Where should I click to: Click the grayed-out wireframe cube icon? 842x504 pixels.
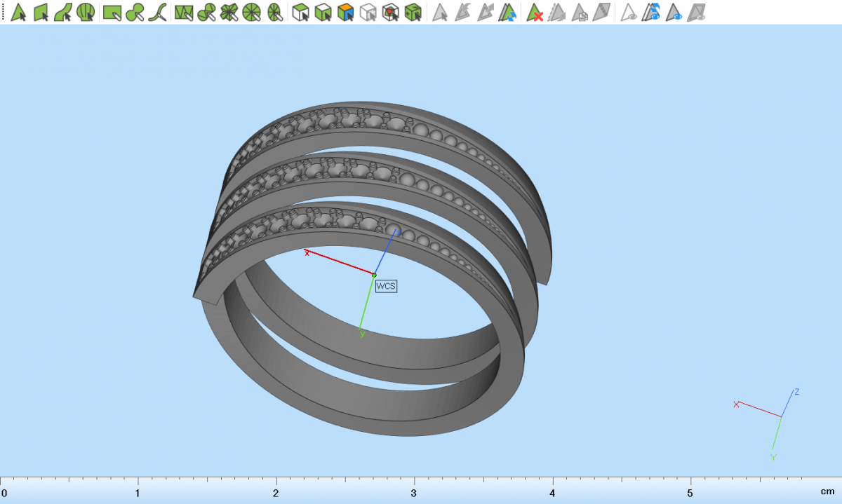(x=368, y=12)
